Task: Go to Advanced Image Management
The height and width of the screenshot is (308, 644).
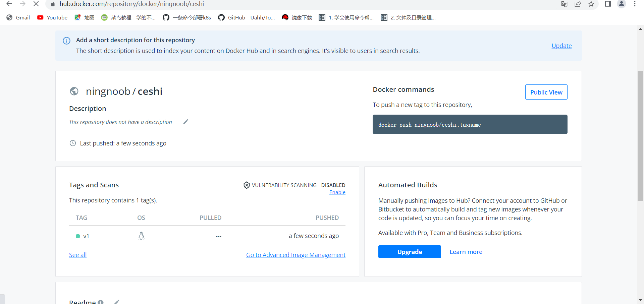Action: 296,255
